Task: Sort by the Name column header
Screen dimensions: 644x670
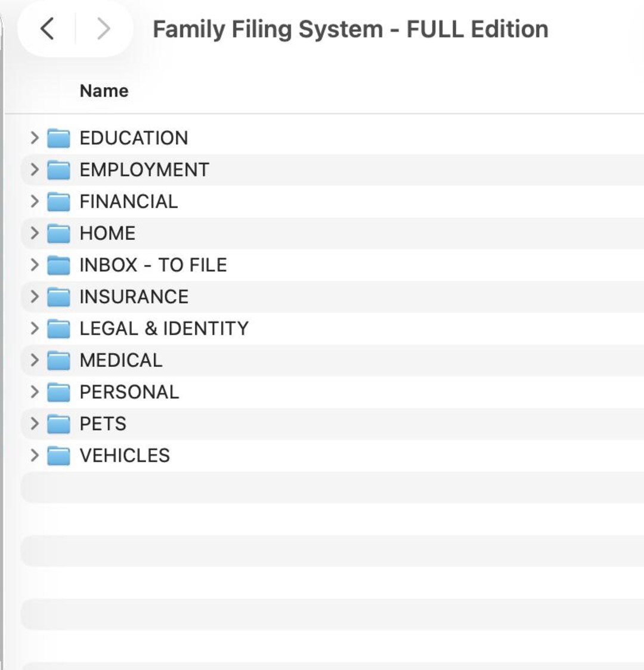Action: (104, 91)
